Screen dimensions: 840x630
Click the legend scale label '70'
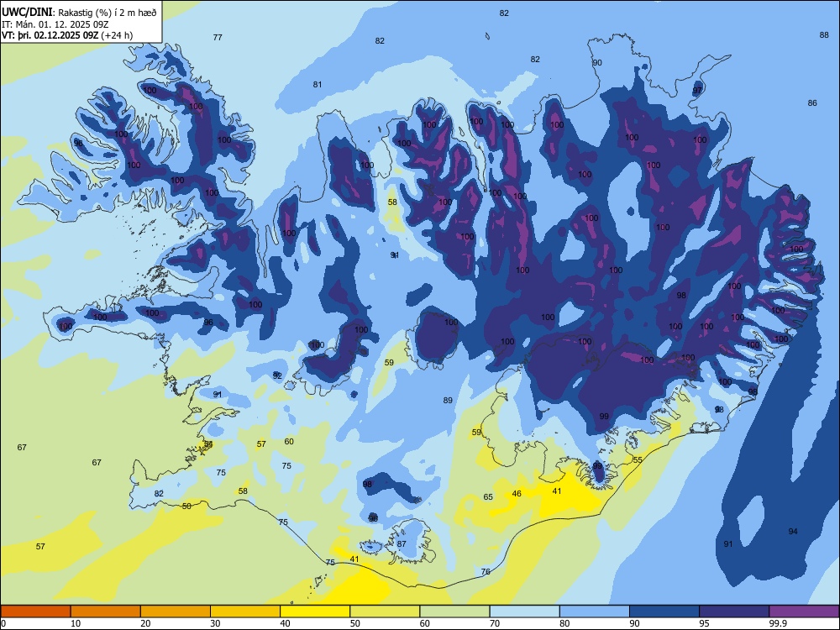pos(495,623)
